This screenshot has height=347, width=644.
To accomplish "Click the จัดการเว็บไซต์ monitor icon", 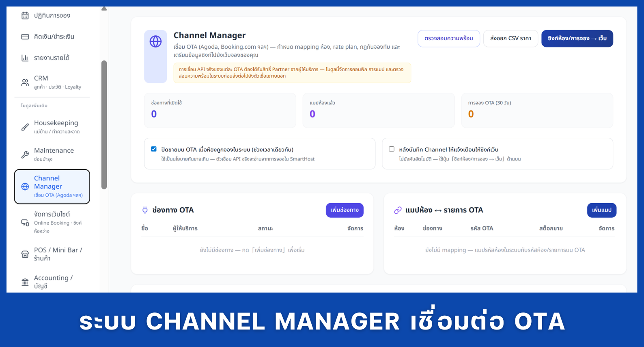I will pyautogui.click(x=25, y=223).
